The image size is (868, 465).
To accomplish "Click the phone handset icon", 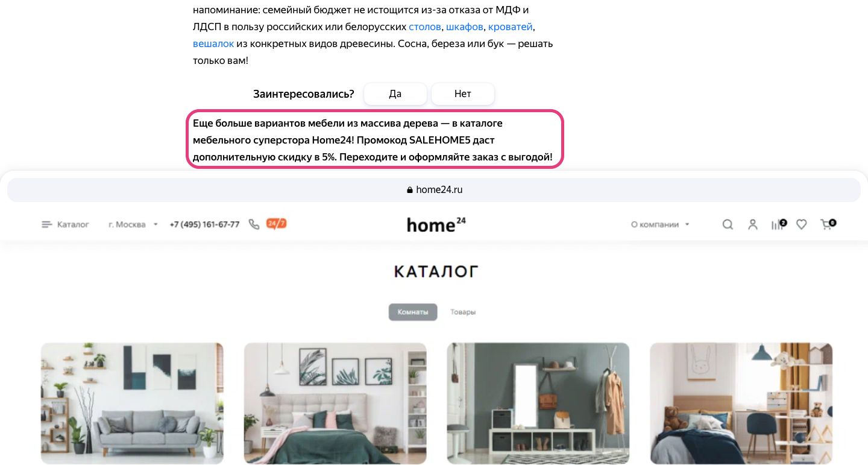I will [x=254, y=224].
